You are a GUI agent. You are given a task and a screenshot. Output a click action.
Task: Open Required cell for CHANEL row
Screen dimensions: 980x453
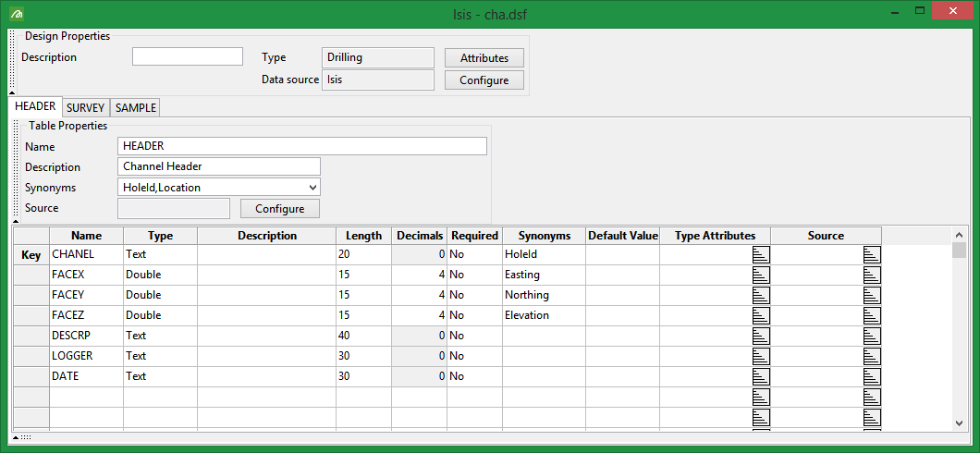[474, 254]
